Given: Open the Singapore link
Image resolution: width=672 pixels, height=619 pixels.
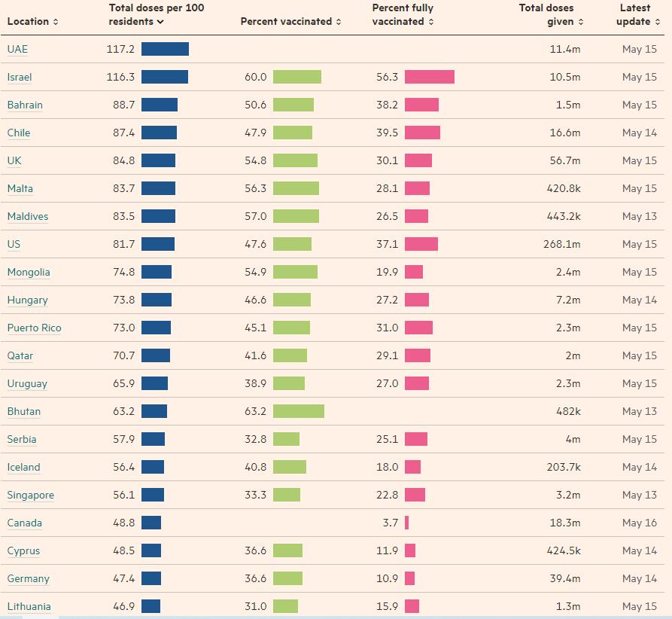Looking at the screenshot, I should point(31,496).
